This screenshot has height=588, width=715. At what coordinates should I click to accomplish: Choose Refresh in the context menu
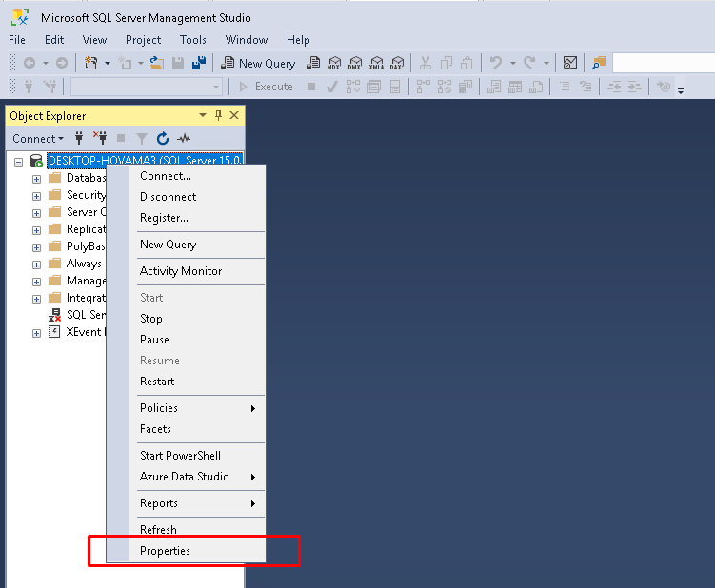tap(186, 530)
